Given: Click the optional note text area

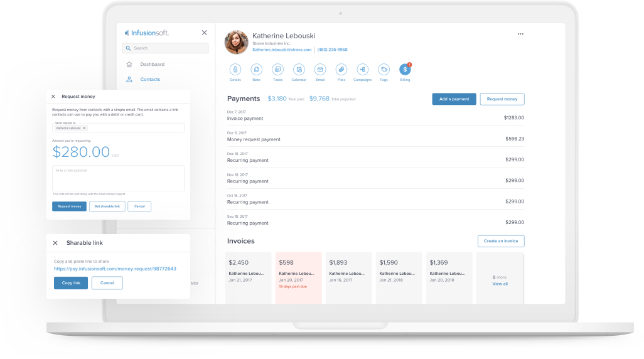Looking at the screenshot, I should [118, 178].
